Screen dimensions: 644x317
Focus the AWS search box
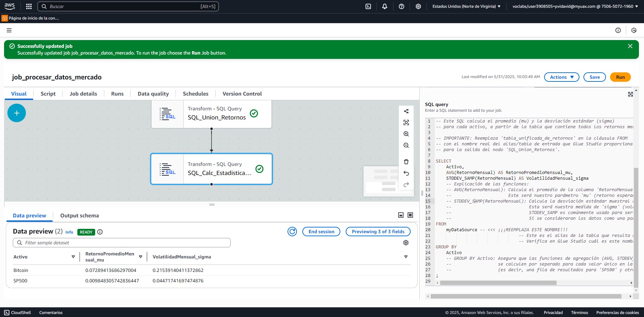tap(128, 6)
